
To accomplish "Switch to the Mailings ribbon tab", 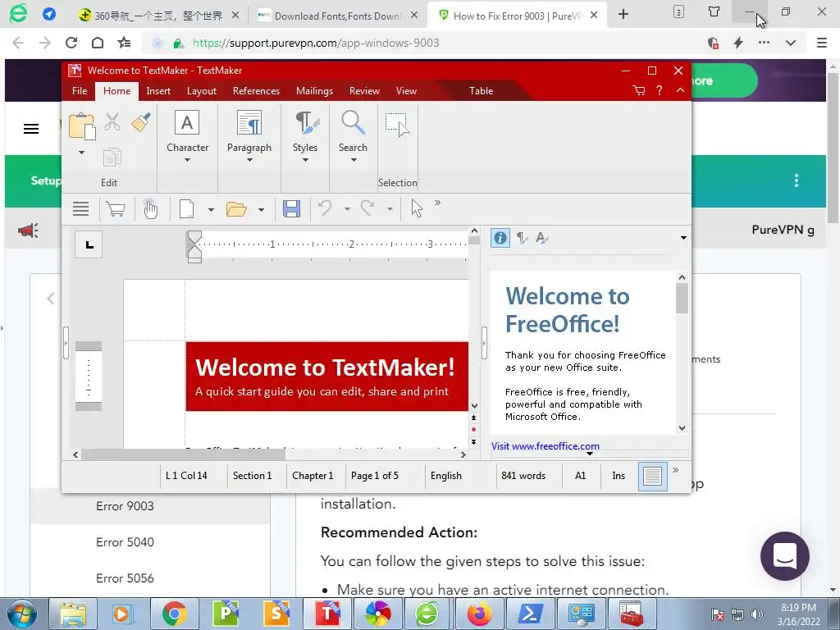I will pyautogui.click(x=314, y=91).
